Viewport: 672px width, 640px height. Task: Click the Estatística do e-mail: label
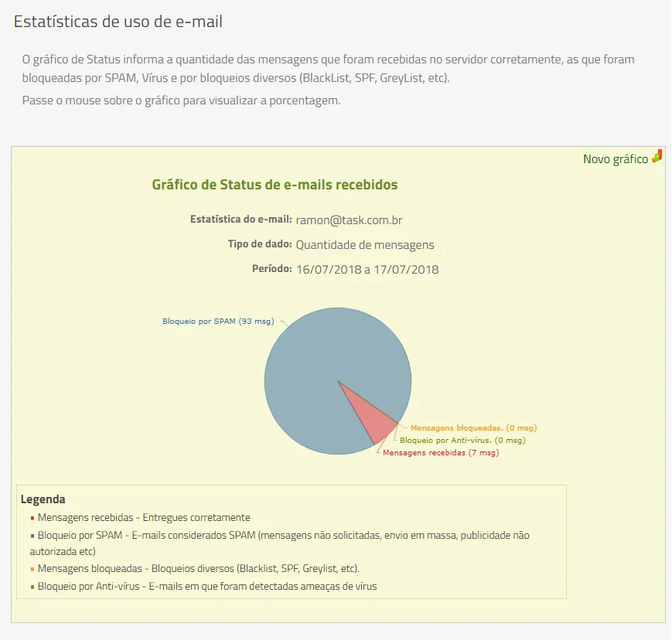pyautogui.click(x=240, y=220)
